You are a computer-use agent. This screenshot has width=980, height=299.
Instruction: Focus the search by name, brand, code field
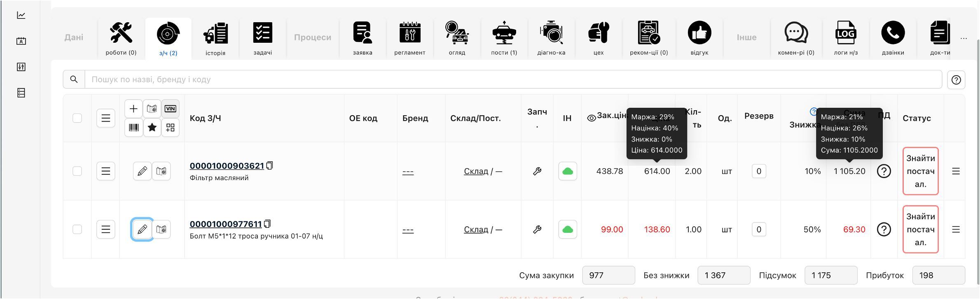click(x=512, y=79)
